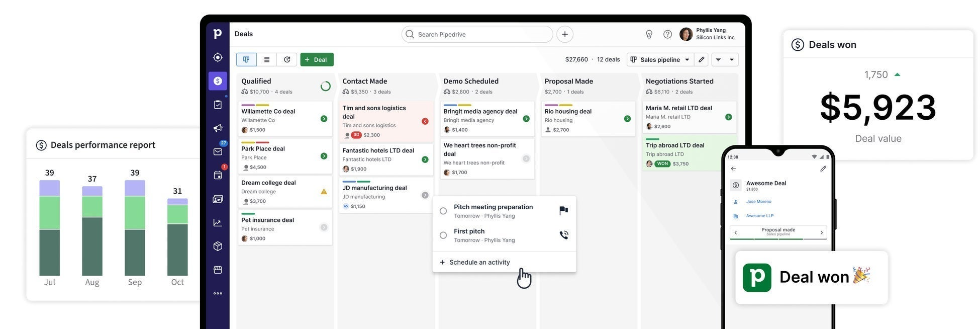Open the Insights chart icon in sidebar
The width and height of the screenshot is (980, 329).
tap(218, 223)
